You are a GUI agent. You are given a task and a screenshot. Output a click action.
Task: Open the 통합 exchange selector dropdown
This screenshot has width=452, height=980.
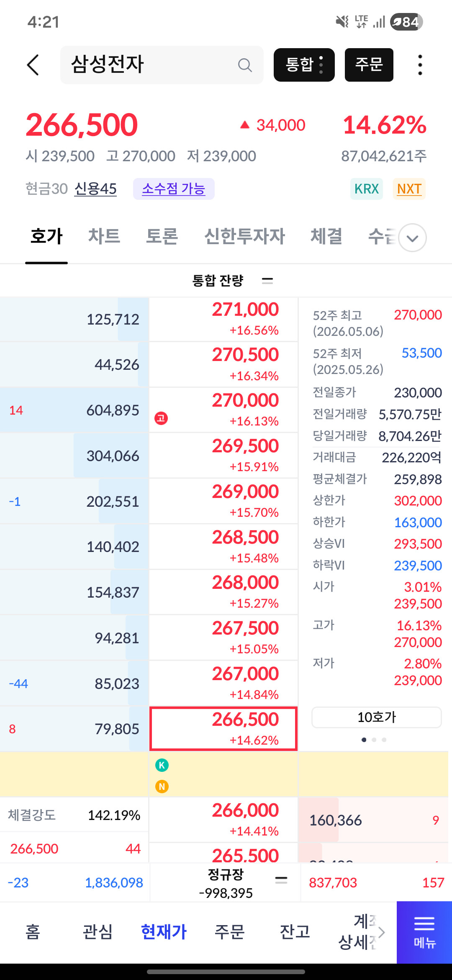[x=304, y=65]
